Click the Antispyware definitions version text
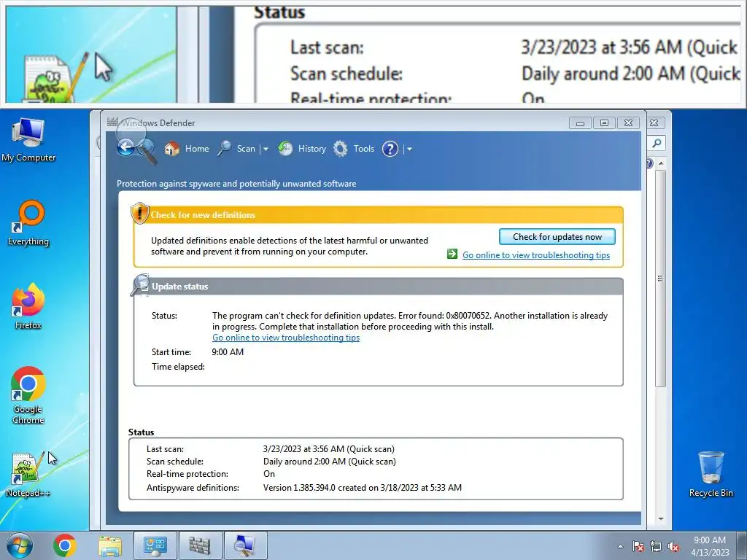The height and width of the screenshot is (560, 747). pyautogui.click(x=362, y=488)
